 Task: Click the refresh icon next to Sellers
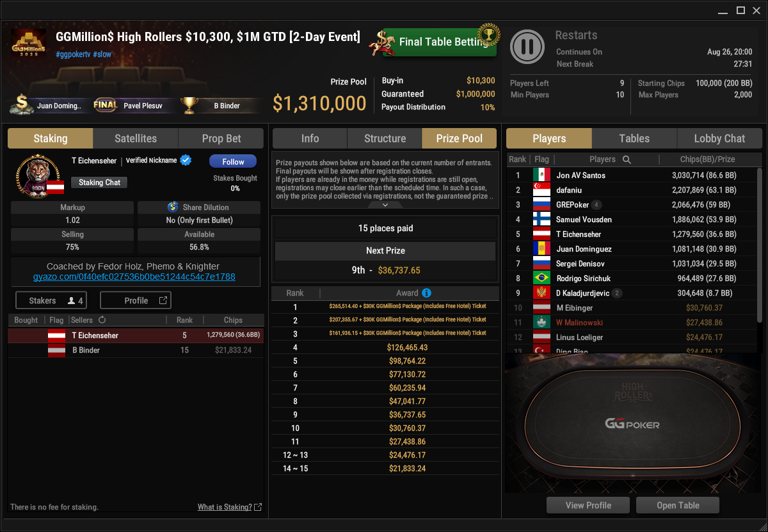point(102,320)
